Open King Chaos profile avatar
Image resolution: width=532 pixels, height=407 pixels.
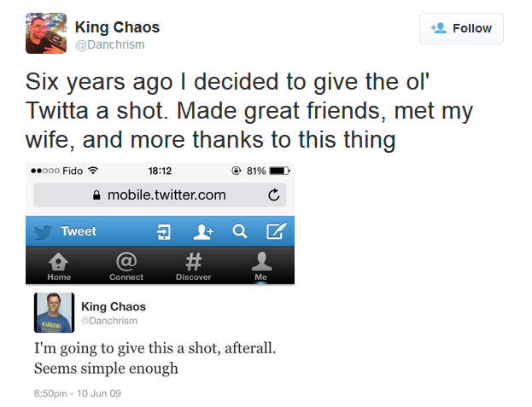[x=46, y=33]
